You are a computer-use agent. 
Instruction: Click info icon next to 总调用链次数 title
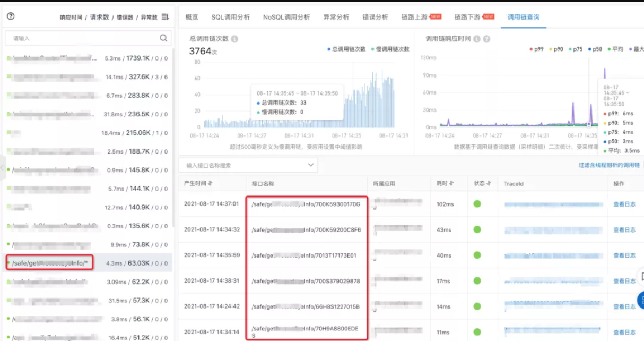(234, 39)
